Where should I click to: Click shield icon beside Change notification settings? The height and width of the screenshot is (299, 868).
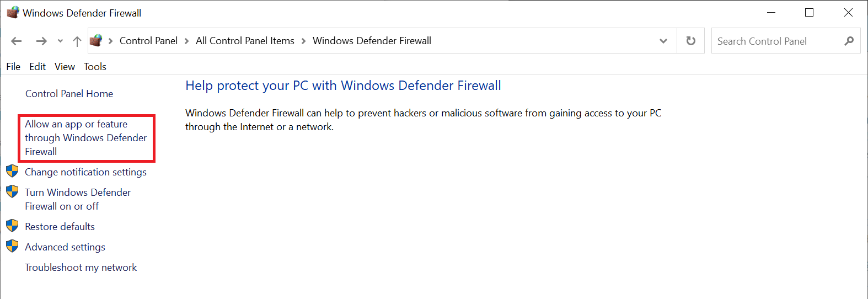point(12,171)
